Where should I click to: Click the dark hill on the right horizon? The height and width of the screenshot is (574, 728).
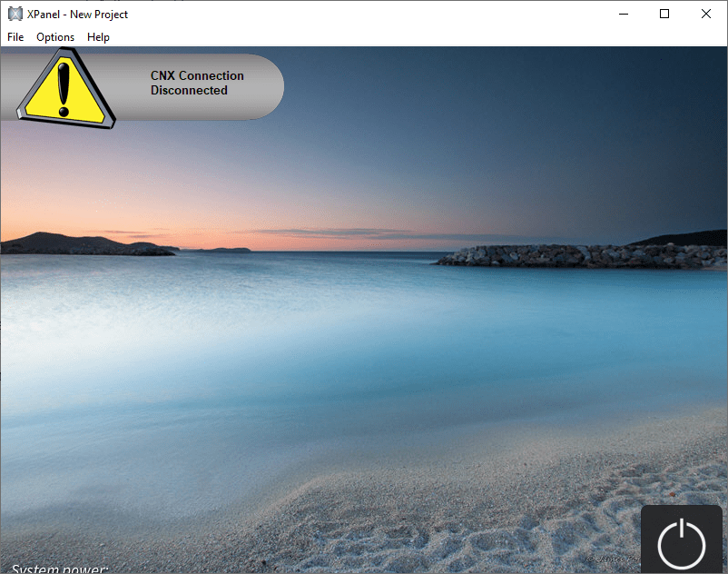coord(690,240)
